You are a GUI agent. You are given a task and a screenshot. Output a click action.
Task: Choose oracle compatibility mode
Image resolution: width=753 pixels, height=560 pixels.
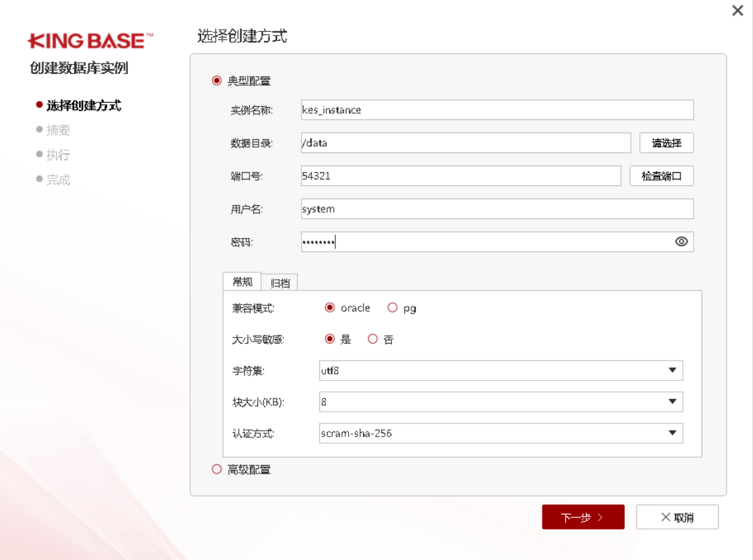click(330, 308)
